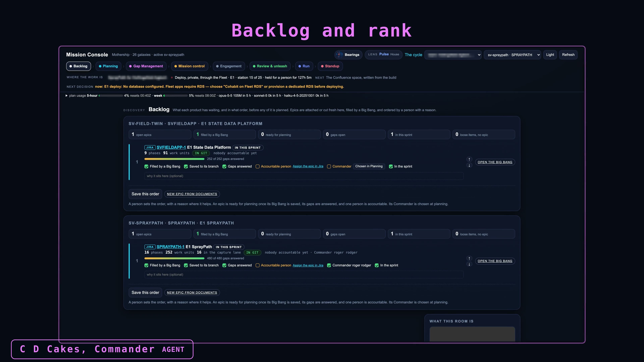Check Accountable person for SPRAYPATH-1

point(257,266)
